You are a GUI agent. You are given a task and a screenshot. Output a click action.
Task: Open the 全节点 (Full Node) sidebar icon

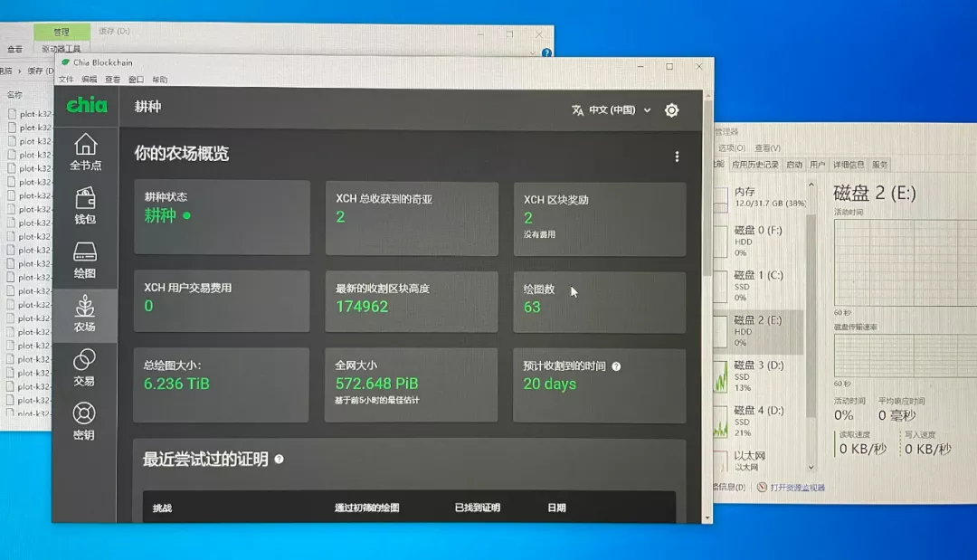pos(85,151)
